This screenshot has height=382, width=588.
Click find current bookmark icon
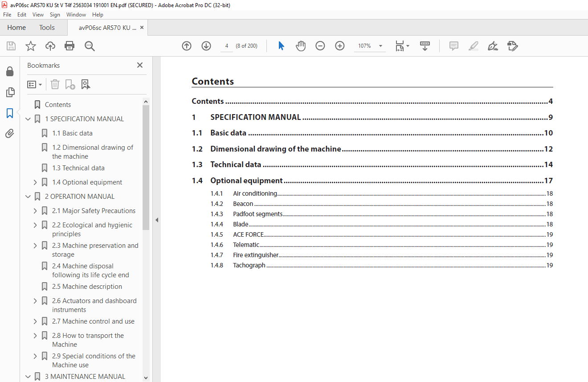(x=86, y=84)
